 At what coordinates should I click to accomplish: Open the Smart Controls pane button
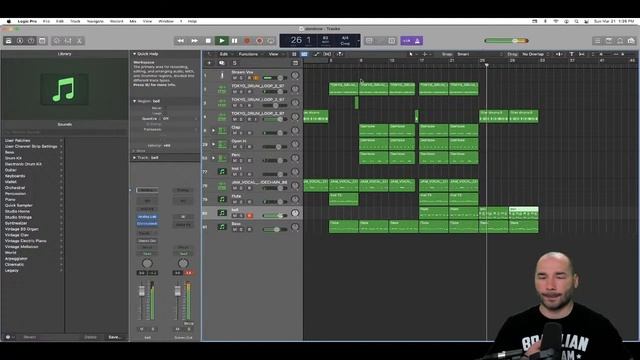(x=57, y=41)
